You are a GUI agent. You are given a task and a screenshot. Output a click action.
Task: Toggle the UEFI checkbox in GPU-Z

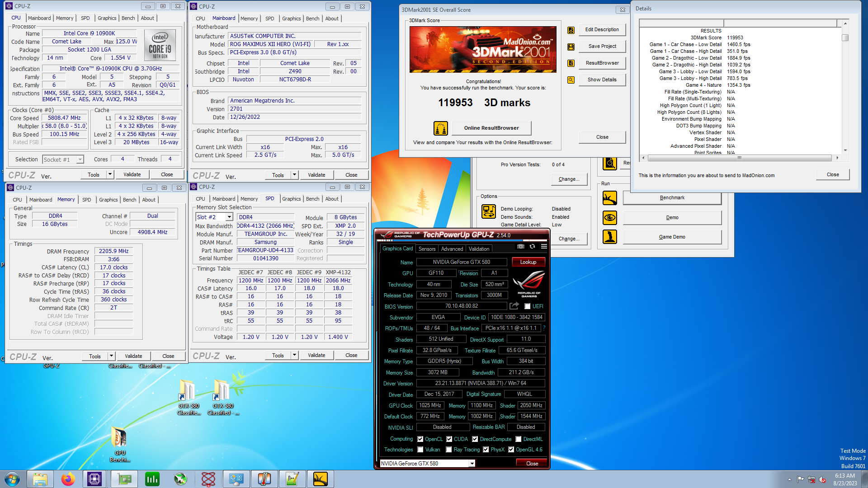527,306
